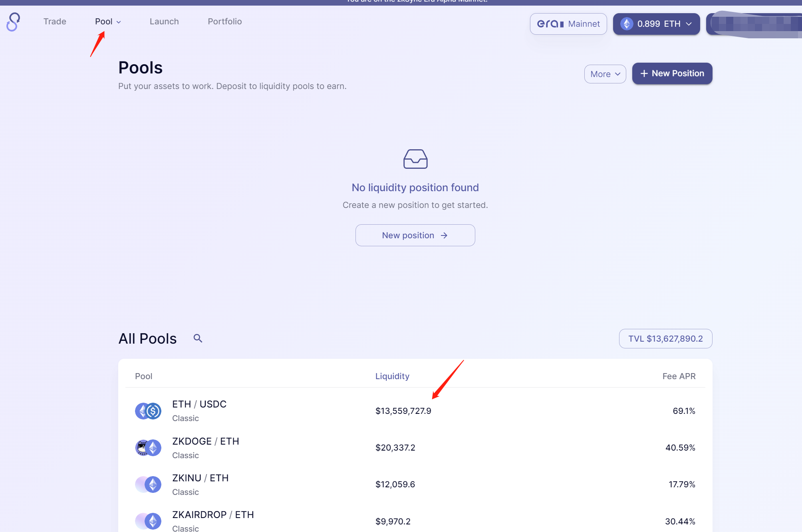Click the empty inbox tray icon
This screenshot has width=802, height=532.
click(x=415, y=159)
